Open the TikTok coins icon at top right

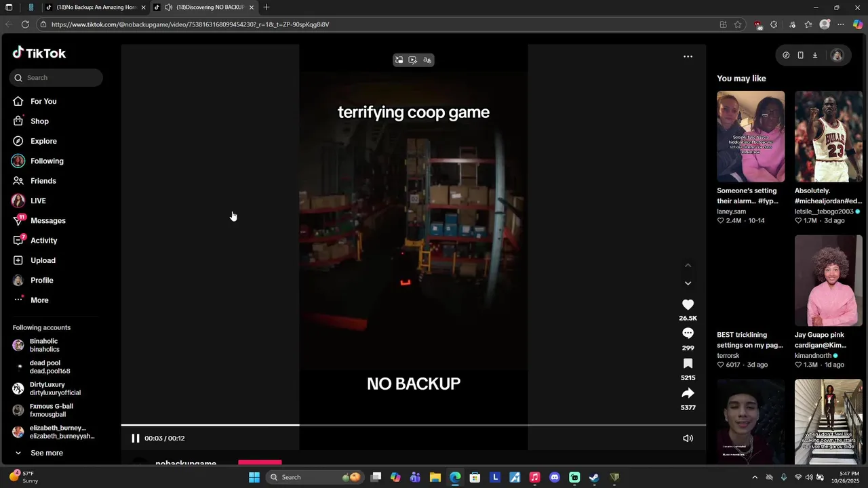(786, 56)
